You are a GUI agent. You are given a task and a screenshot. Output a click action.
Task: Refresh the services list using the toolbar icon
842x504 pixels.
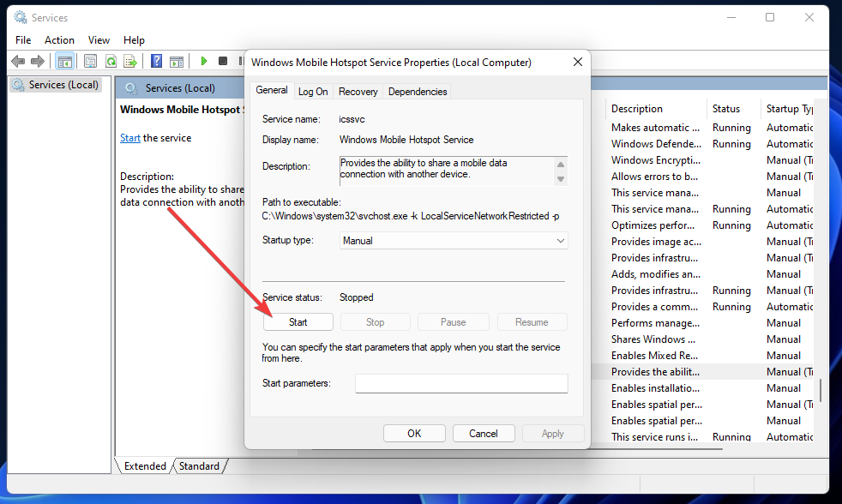pos(111,61)
